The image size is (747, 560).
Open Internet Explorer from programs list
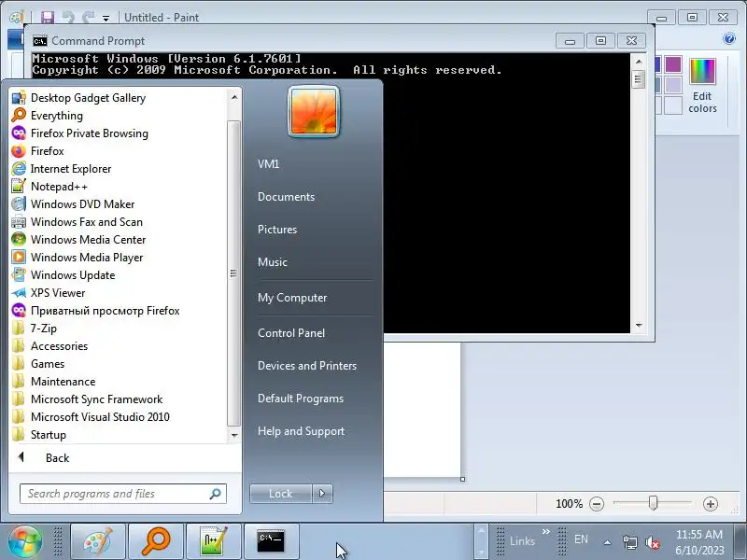pos(61,169)
